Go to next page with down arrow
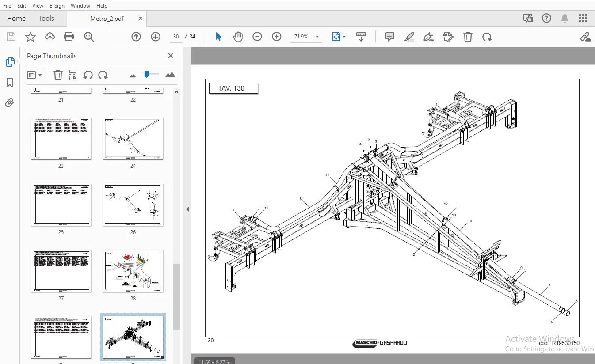 coord(156,37)
